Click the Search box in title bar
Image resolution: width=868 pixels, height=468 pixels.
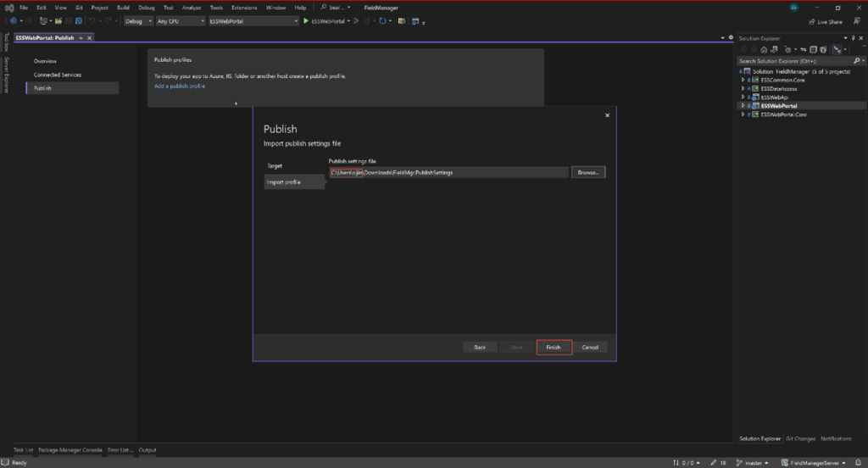336,8
